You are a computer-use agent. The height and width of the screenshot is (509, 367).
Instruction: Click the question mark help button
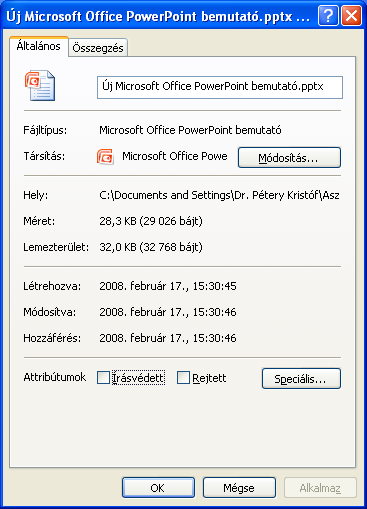pyautogui.click(x=328, y=15)
